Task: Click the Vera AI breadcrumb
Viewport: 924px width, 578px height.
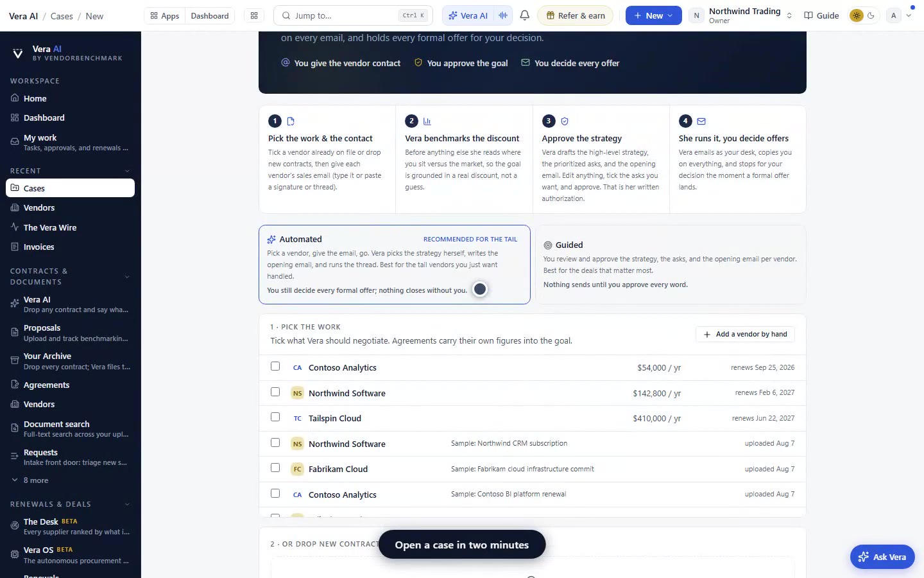Action: (x=24, y=16)
